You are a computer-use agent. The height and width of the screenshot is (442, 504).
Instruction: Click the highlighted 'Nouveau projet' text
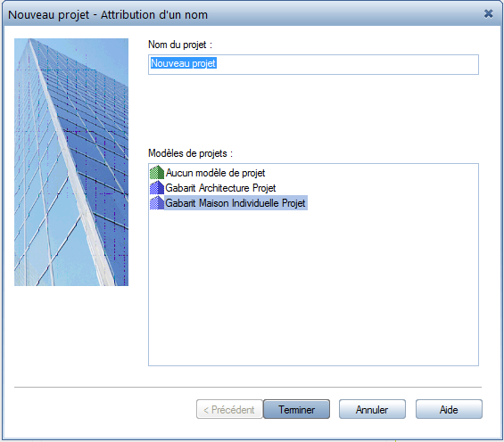184,63
